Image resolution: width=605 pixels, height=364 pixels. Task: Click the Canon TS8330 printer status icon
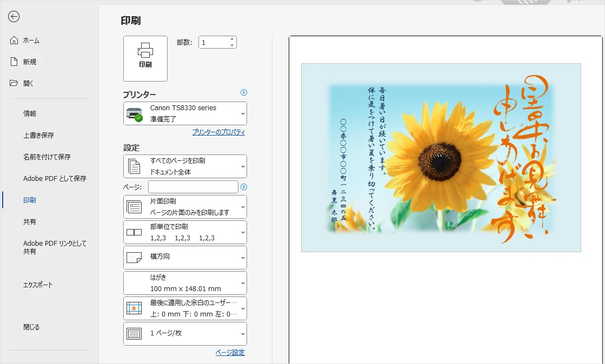[135, 113]
